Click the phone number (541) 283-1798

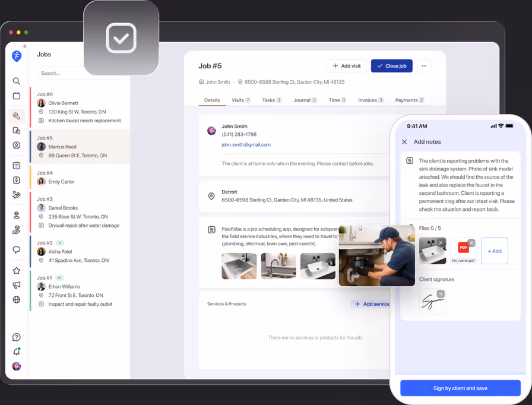pyautogui.click(x=239, y=134)
